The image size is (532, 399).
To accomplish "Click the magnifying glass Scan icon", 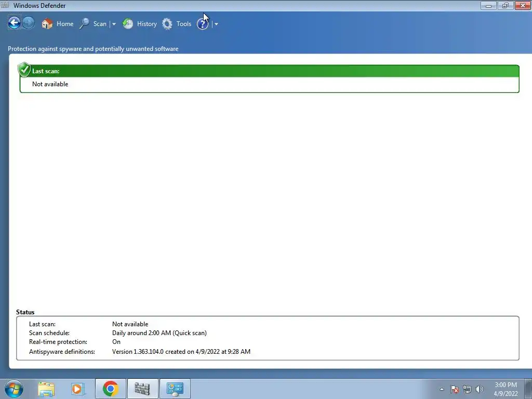I will (x=85, y=24).
